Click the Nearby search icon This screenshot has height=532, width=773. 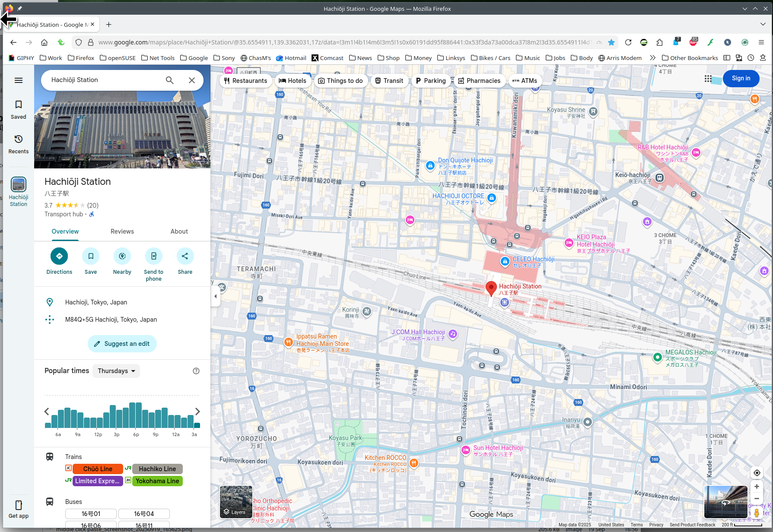[122, 256]
